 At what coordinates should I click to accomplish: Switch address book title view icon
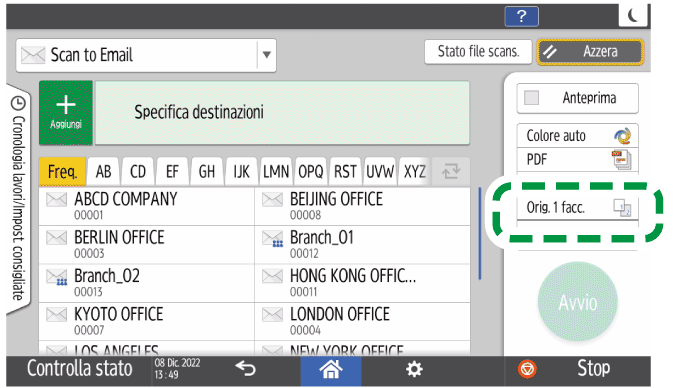click(x=451, y=171)
